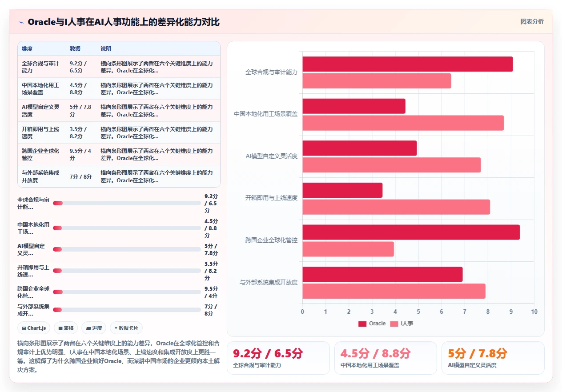Select the 进度 tag button
Viewport: 562px width, 392px height.
pos(94,328)
